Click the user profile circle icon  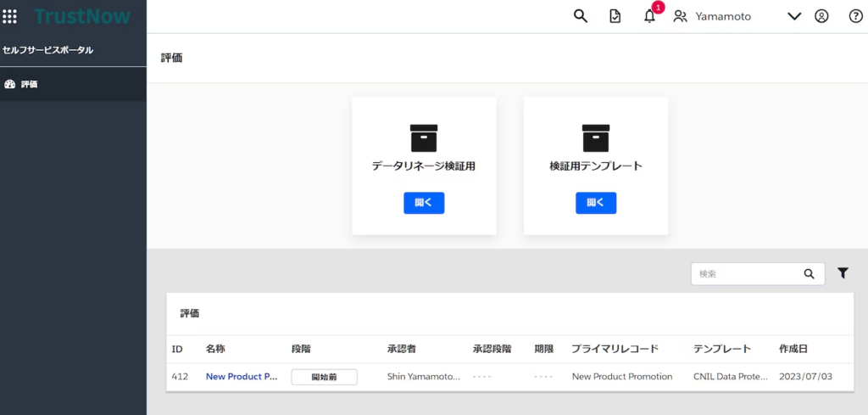[x=821, y=16]
